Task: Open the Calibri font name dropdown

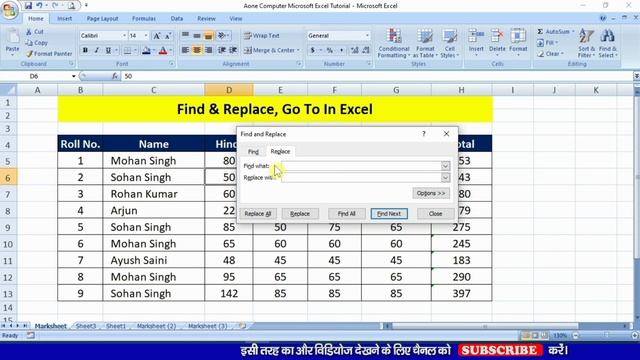Action: (x=124, y=36)
